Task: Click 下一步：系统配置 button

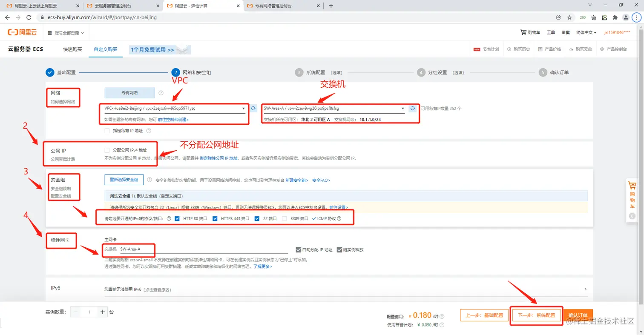Action: (536, 315)
